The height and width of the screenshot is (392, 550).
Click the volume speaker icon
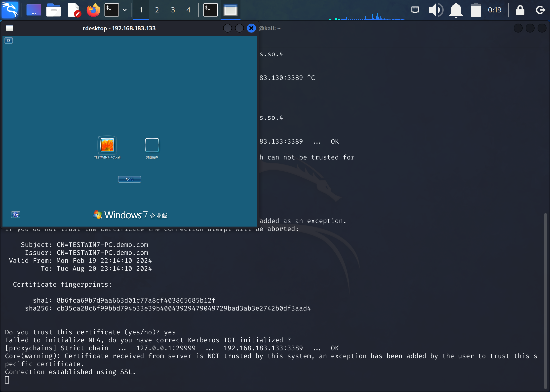(436, 10)
